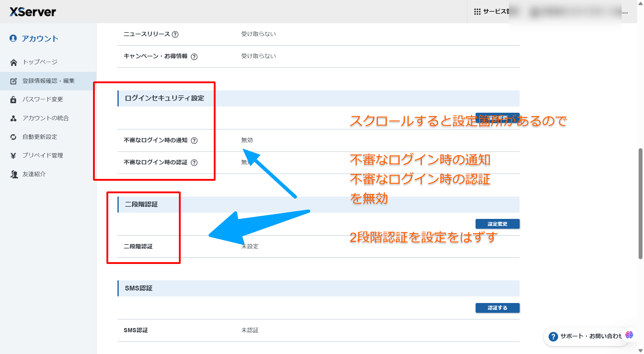Click the lock icon next to パスワード変更
Image resolution: width=644 pixels, height=354 pixels.
13,100
